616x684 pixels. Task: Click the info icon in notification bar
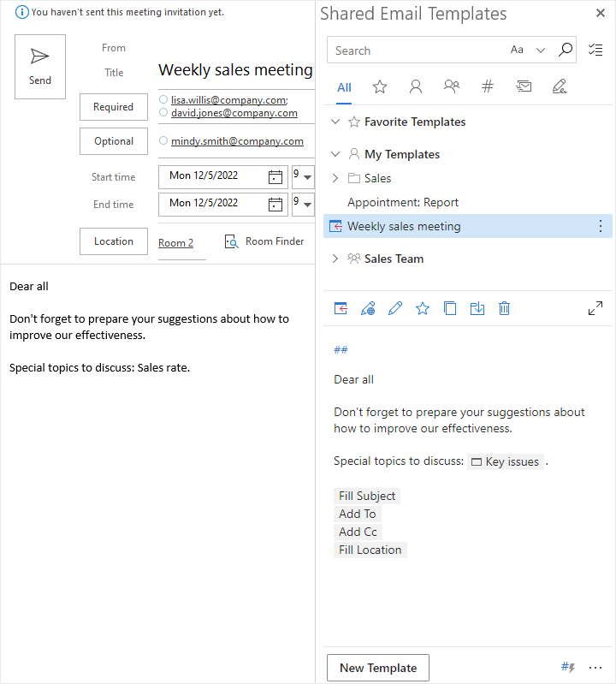[21, 12]
